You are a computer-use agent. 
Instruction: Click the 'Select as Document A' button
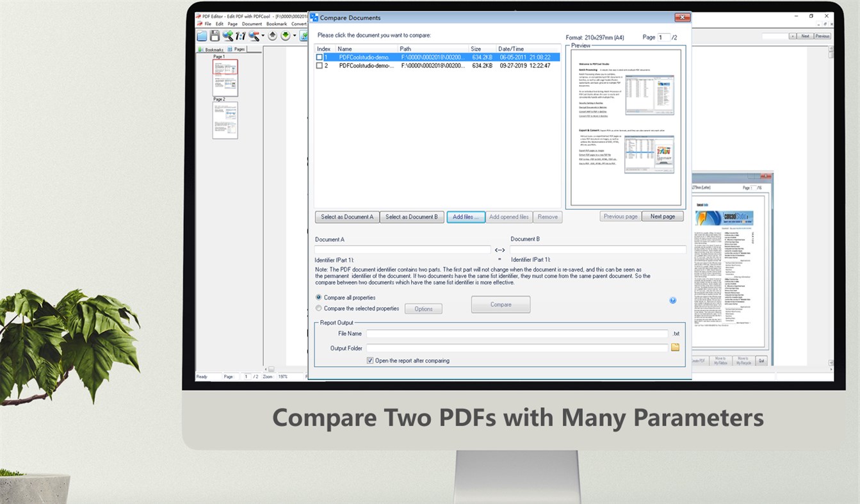347,216
